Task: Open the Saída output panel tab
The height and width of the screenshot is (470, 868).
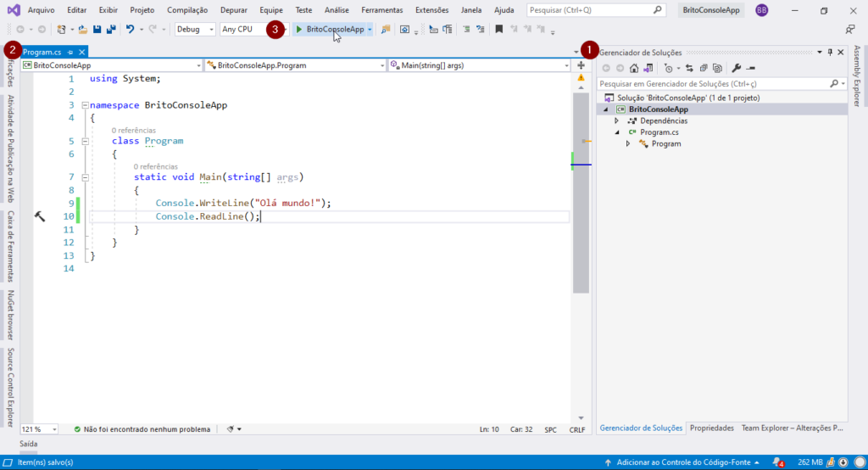Action: (29, 444)
